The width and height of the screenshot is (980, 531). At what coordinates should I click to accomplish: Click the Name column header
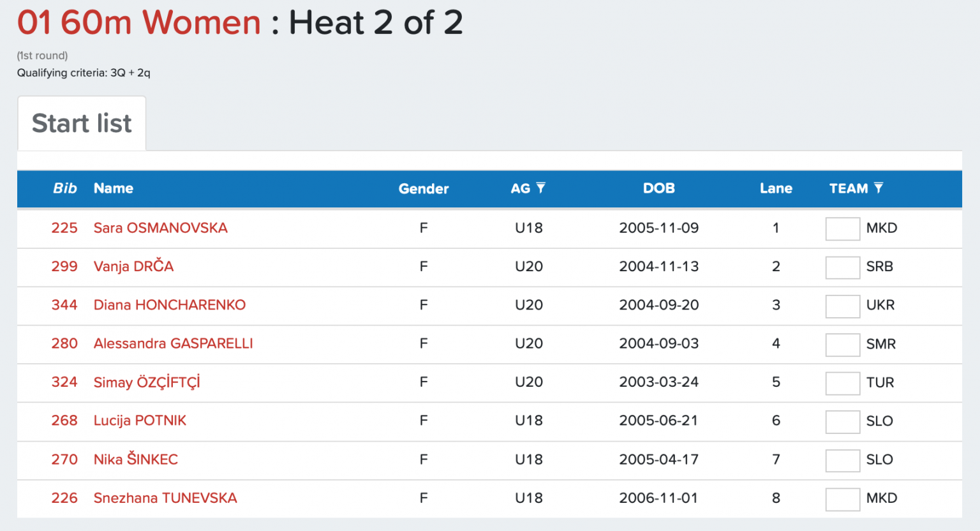point(114,188)
